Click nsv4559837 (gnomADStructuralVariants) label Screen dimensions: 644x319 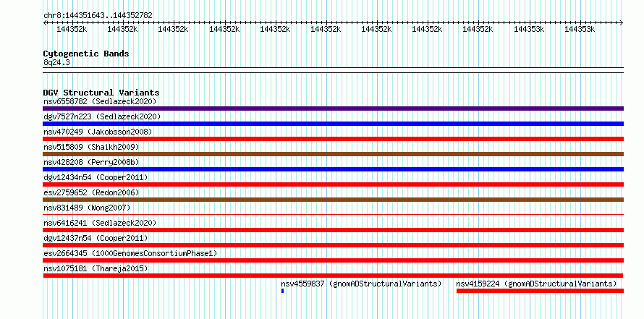pos(361,284)
